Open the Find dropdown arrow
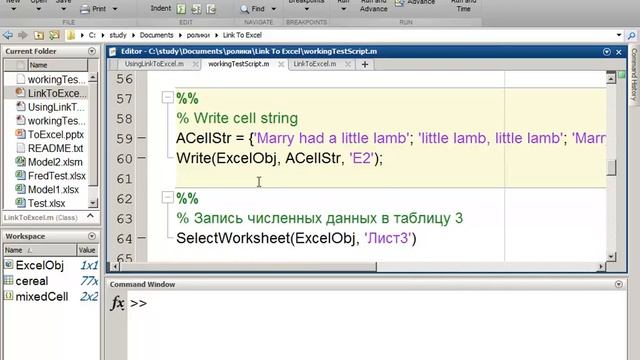 pos(274,9)
